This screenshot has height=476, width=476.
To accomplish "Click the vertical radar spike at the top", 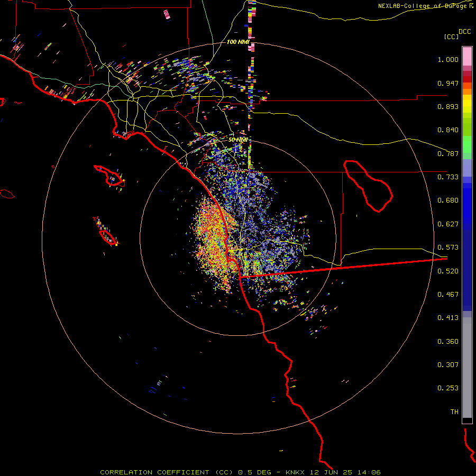I will point(251,85).
